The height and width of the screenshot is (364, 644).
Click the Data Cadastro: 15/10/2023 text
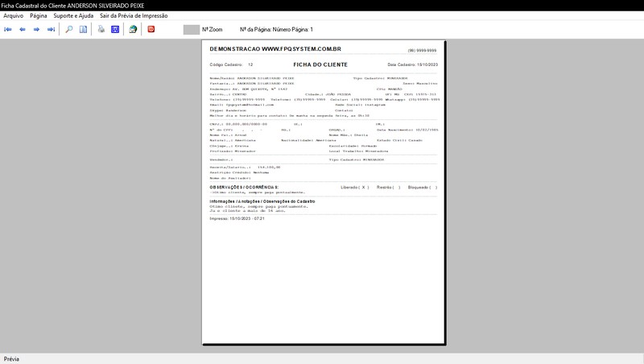point(412,64)
